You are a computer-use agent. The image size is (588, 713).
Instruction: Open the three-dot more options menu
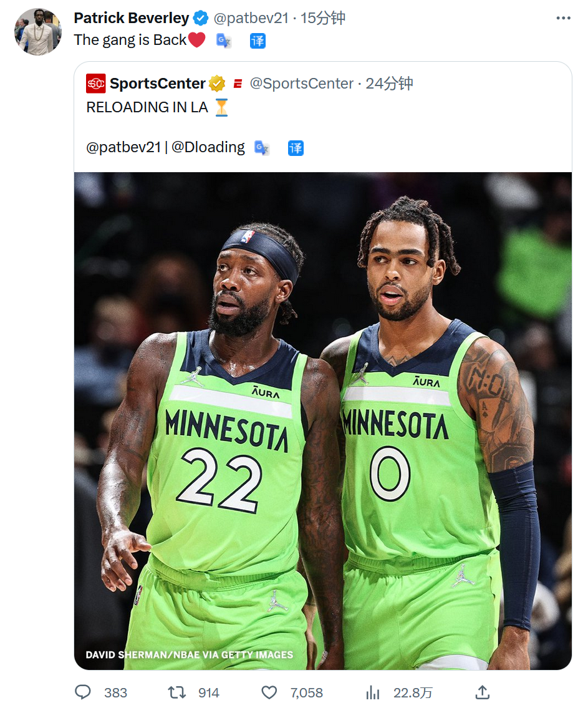tap(563, 18)
